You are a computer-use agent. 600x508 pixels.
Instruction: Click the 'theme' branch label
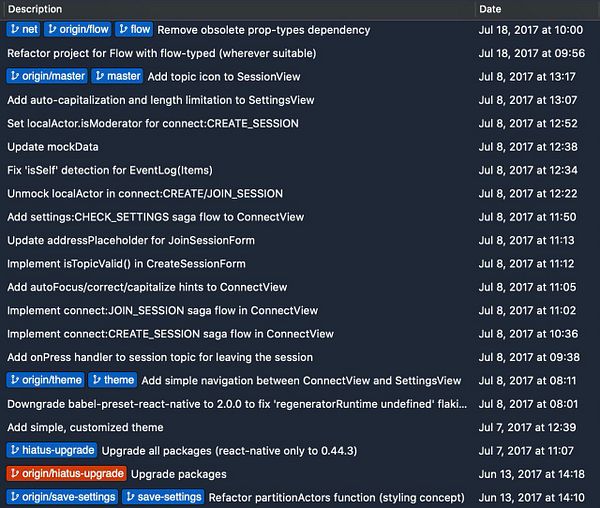113,380
